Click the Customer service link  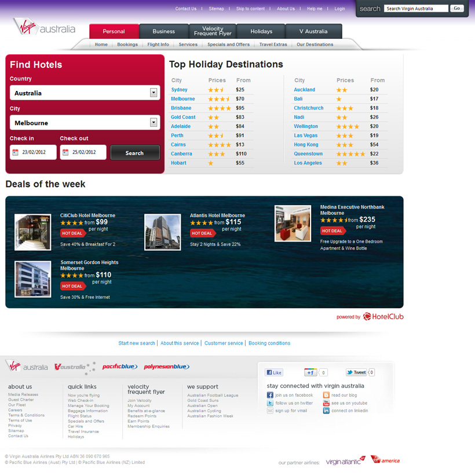224,343
